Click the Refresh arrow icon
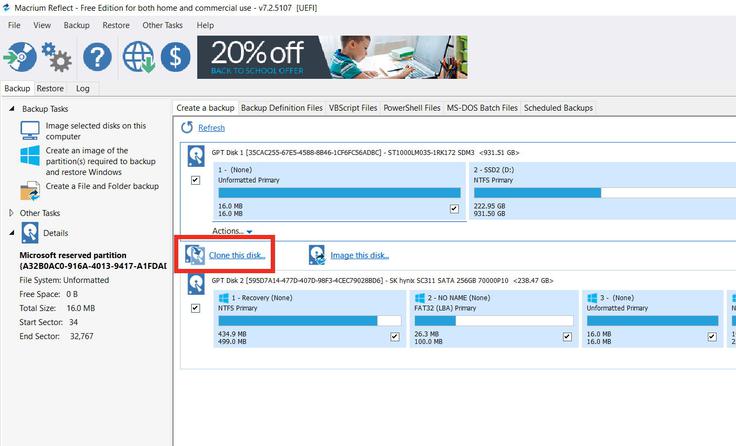Viewport: 736px width, 446px height. click(187, 127)
